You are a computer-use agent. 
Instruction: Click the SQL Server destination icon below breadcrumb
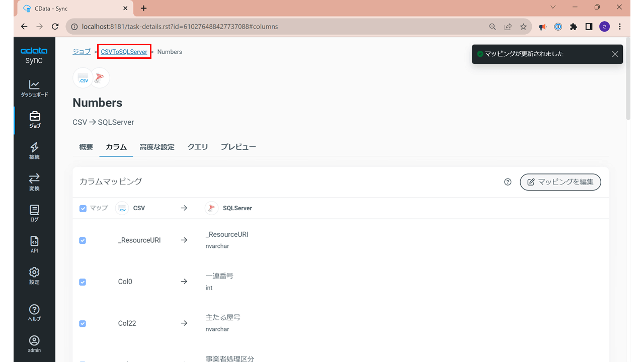100,78
